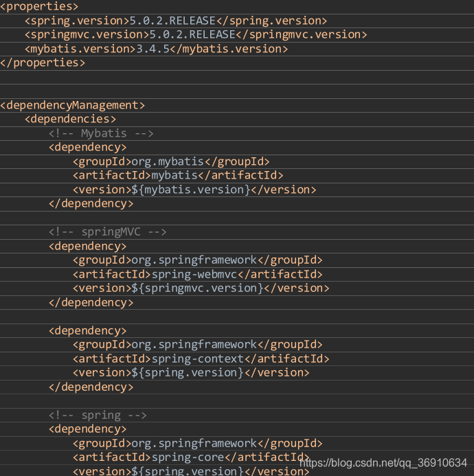This screenshot has width=474, height=476.
Task: Click <dependency> tag below Mybatis comment
Action: (87, 147)
